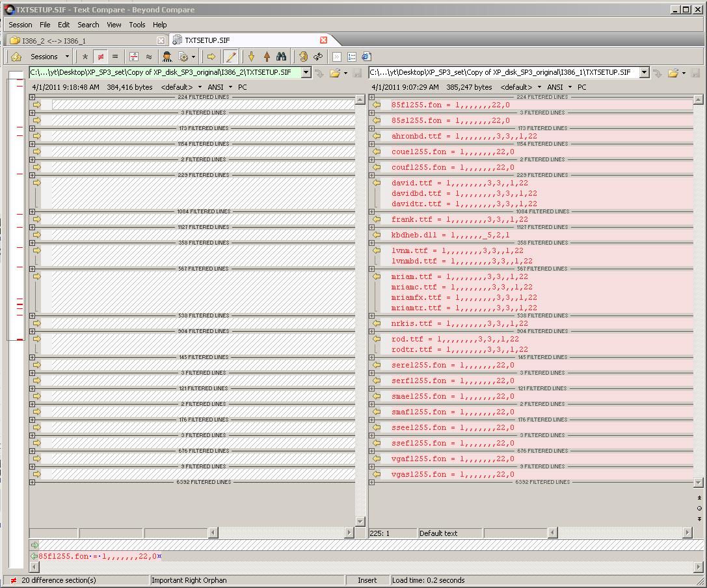
Task: Toggle Show Differences not-equal filter
Action: coord(101,57)
